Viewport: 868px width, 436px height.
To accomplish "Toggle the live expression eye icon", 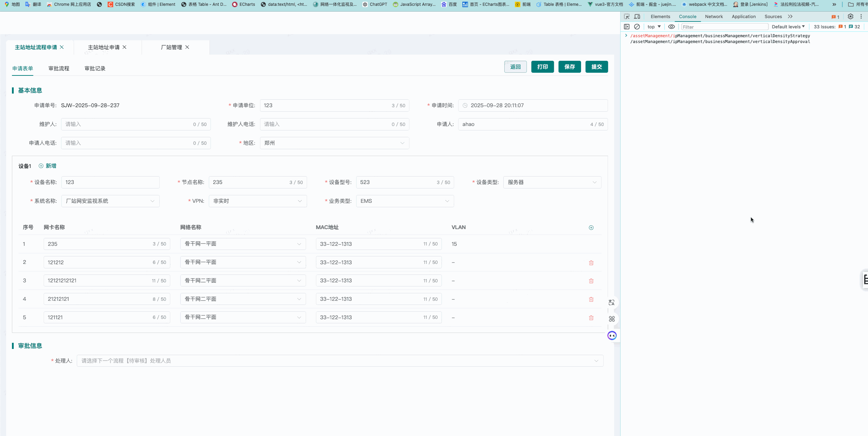I will pos(671,27).
